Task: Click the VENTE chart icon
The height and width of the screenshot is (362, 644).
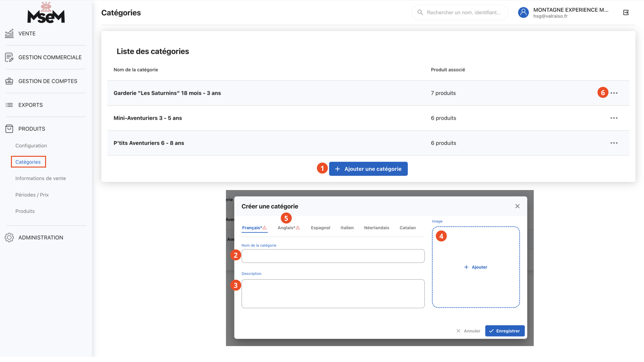Action: point(9,34)
